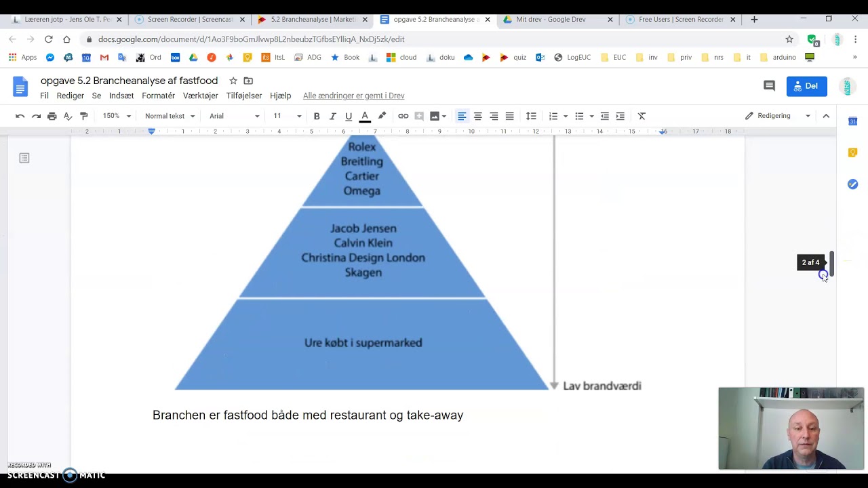Image resolution: width=868 pixels, height=488 pixels.
Task: Expand numbered list style dropdown
Action: coord(566,116)
